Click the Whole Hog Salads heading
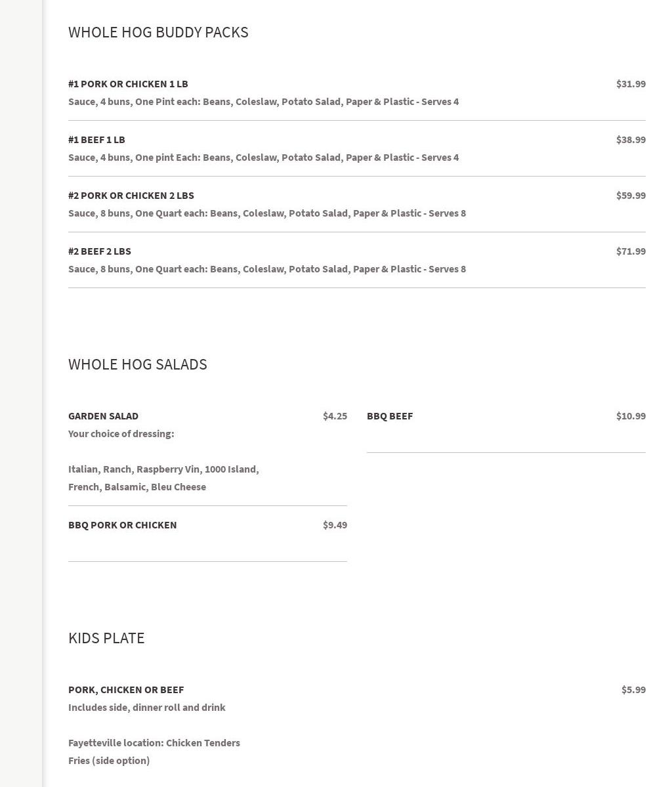672x787 pixels. click(138, 364)
